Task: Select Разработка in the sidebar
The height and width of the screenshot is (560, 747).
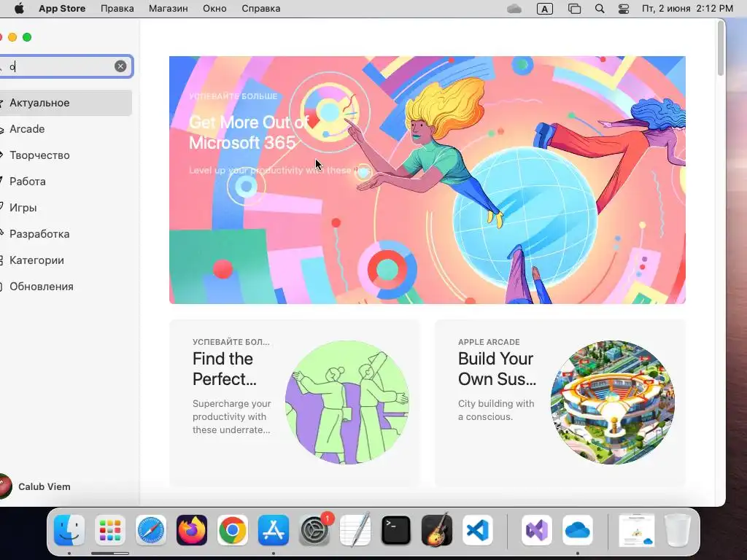Action: 66,234
